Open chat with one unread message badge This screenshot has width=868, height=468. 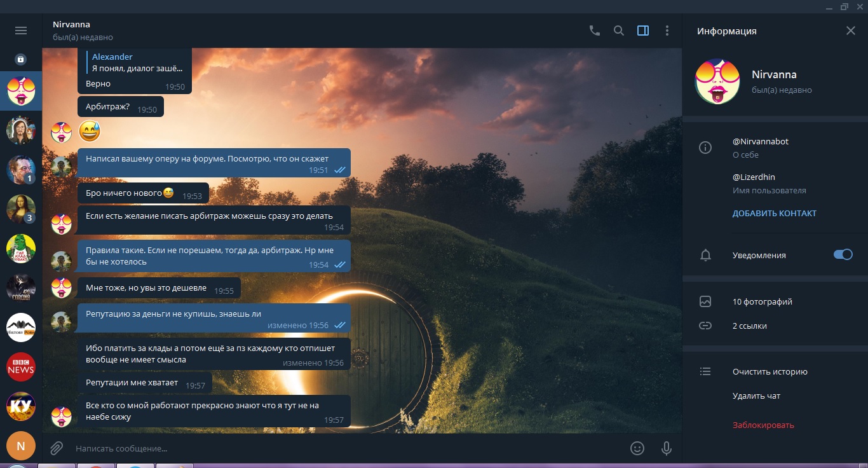click(x=21, y=169)
